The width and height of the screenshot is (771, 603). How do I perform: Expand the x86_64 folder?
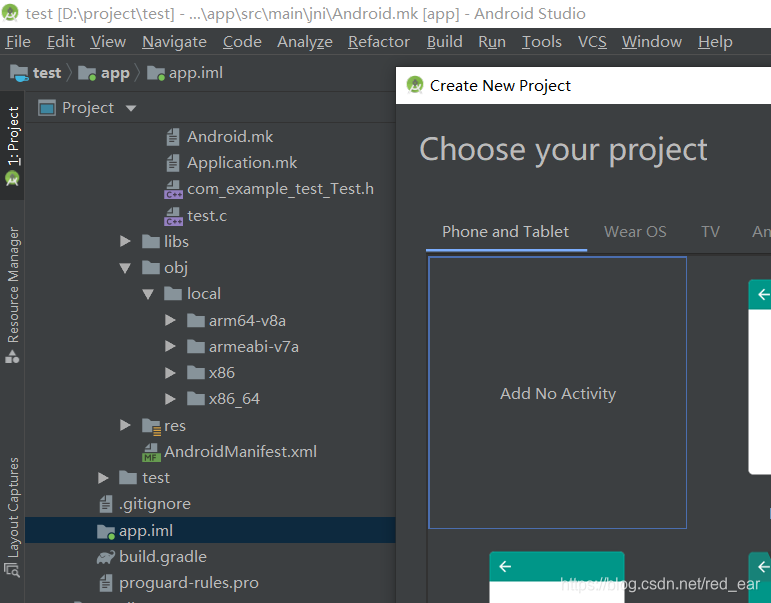(170, 399)
